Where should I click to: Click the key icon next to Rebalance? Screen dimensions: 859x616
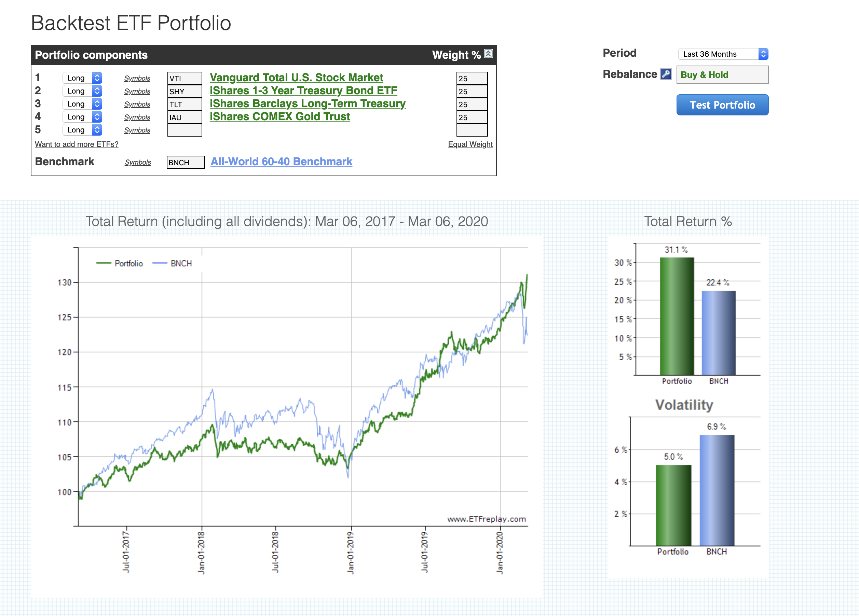pos(666,74)
